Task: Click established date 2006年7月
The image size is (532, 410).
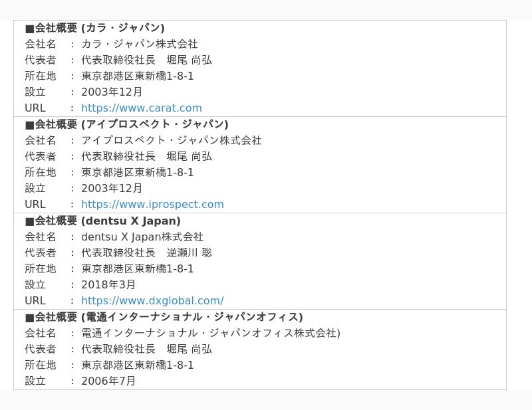Action: pos(108,381)
